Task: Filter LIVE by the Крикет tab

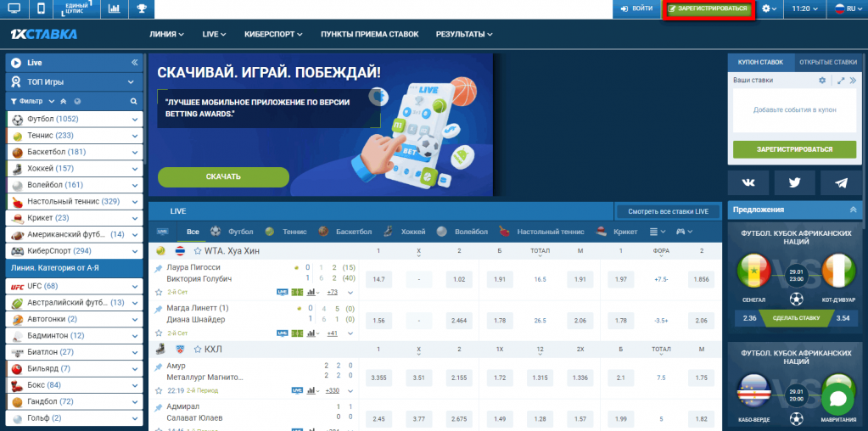Action: [x=617, y=232]
